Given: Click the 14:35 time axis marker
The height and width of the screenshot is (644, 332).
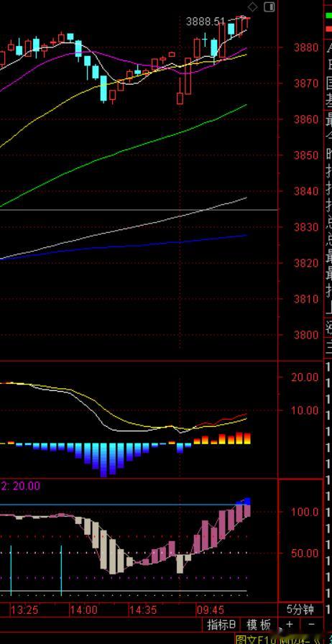Looking at the screenshot, I should tap(143, 609).
